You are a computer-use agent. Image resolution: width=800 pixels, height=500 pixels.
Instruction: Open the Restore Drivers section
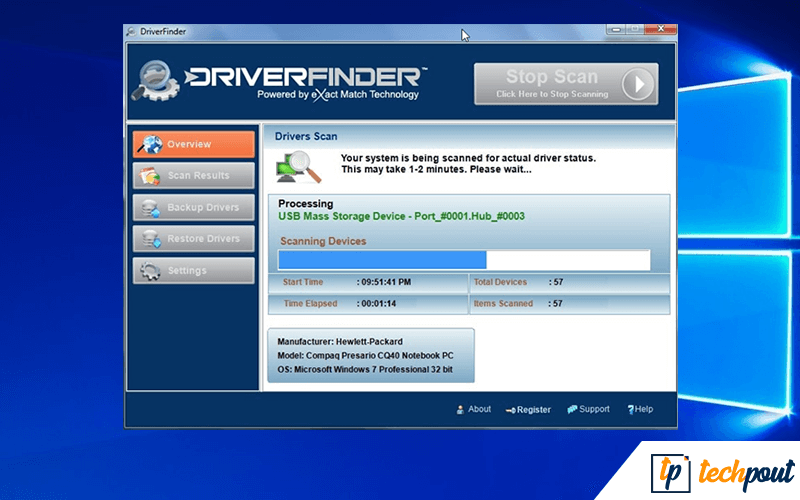pyautogui.click(x=194, y=239)
